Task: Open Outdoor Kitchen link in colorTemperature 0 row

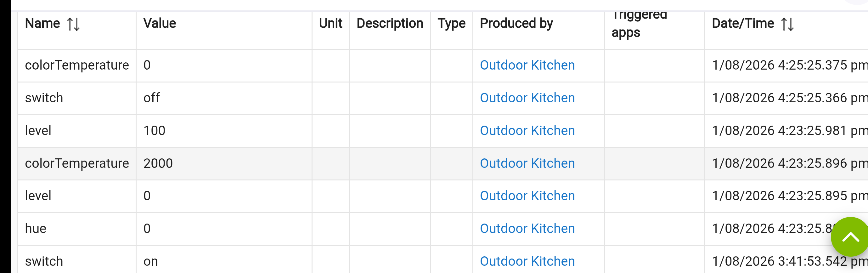Action: tap(527, 65)
